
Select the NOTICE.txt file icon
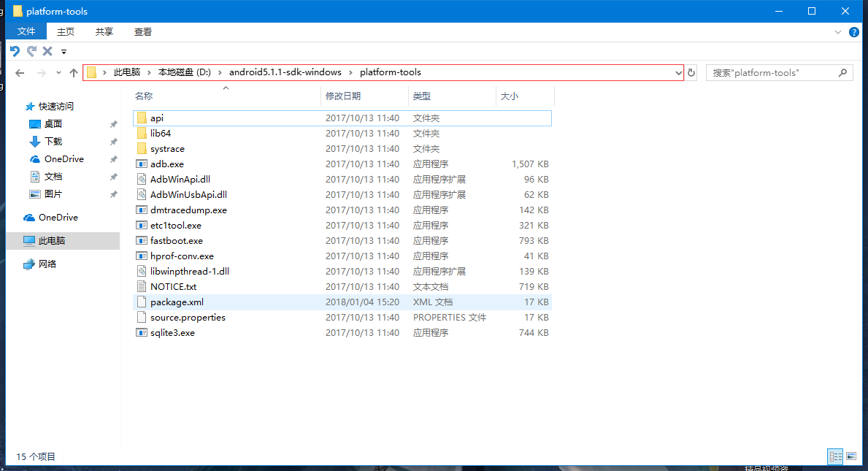142,287
